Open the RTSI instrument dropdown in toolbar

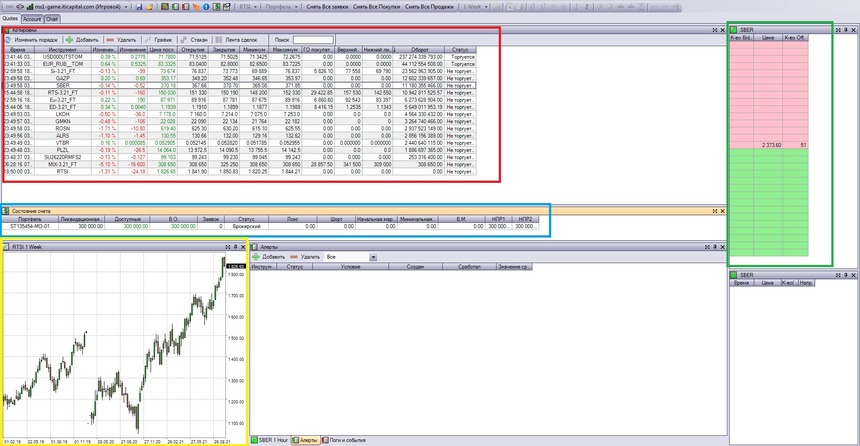click(x=255, y=7)
